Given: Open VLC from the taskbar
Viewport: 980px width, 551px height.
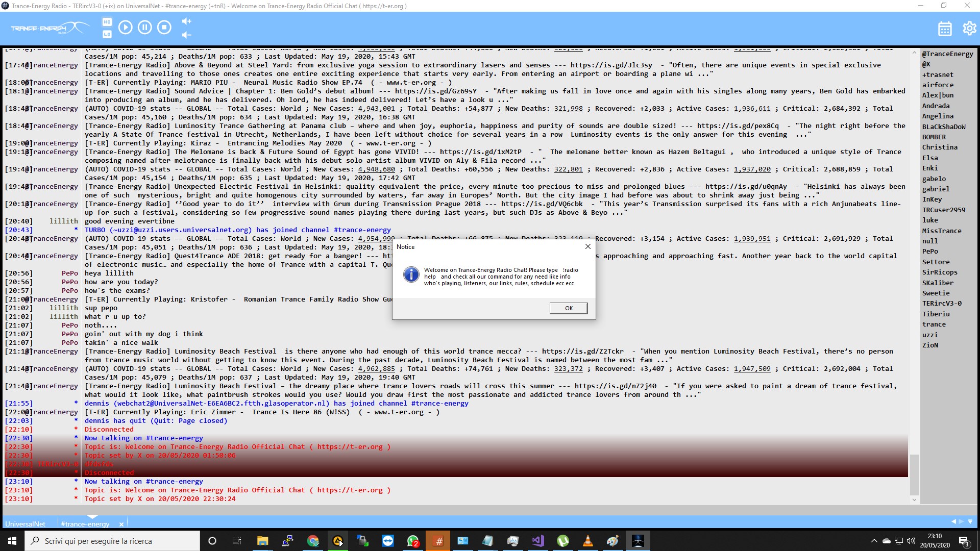Looking at the screenshot, I should click(587, 541).
